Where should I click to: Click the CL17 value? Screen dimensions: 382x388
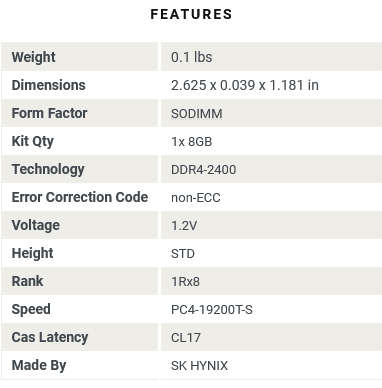[x=186, y=338]
